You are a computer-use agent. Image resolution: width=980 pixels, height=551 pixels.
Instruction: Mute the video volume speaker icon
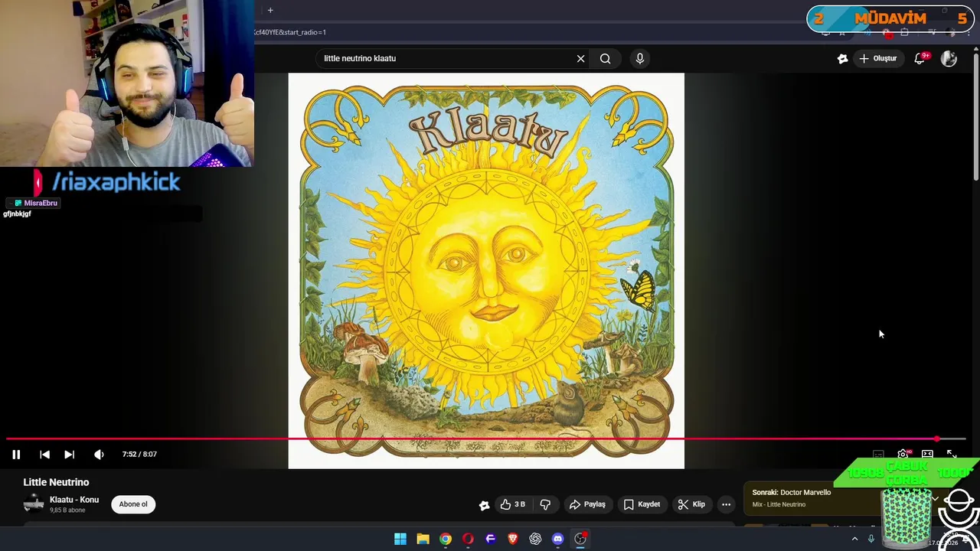click(99, 454)
